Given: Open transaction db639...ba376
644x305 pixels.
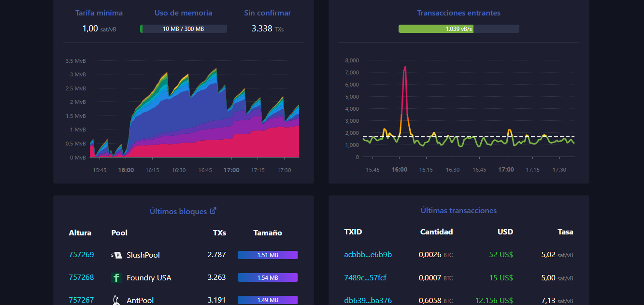Looking at the screenshot, I should click(368, 300).
